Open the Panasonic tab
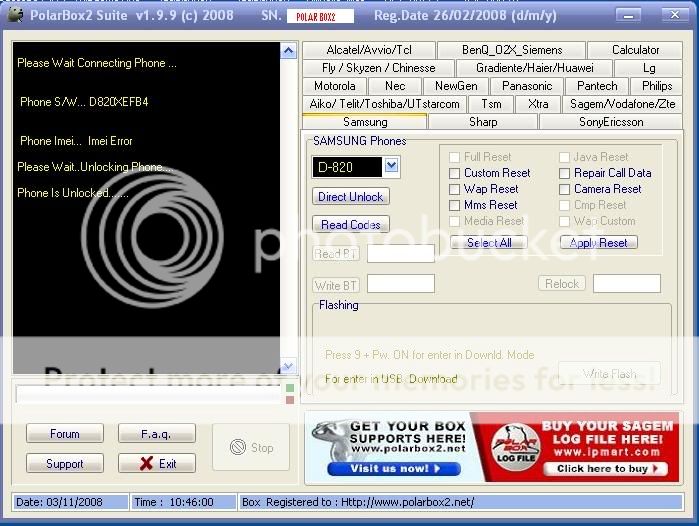 [x=527, y=86]
